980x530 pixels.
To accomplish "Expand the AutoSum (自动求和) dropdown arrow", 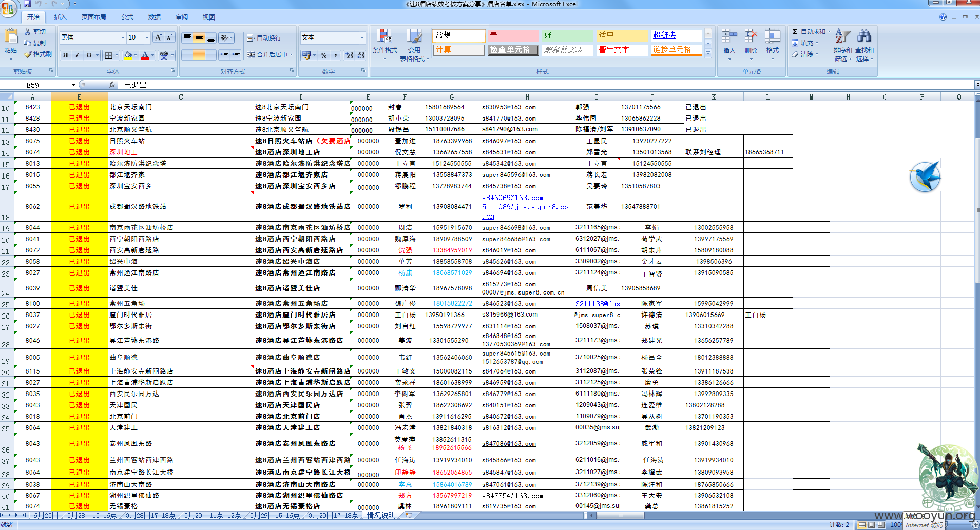I will point(829,32).
